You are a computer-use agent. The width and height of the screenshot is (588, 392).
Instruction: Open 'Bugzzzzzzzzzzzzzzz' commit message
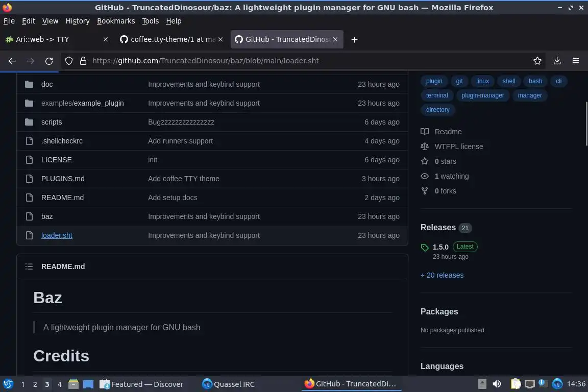click(181, 122)
